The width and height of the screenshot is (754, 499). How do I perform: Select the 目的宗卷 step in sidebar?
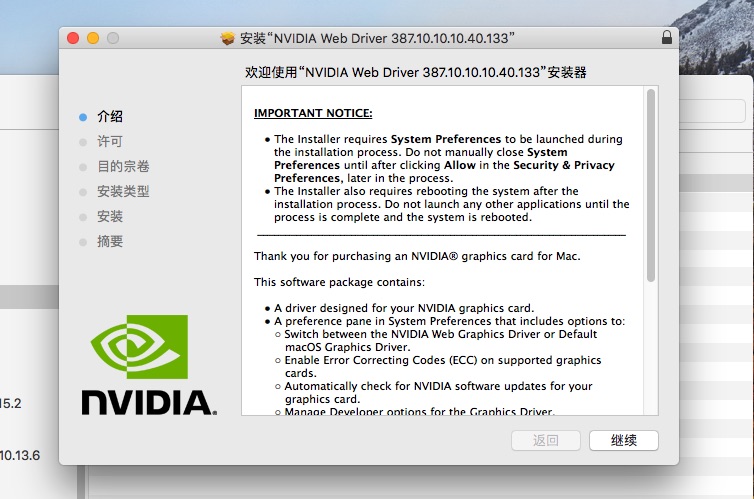point(123,166)
